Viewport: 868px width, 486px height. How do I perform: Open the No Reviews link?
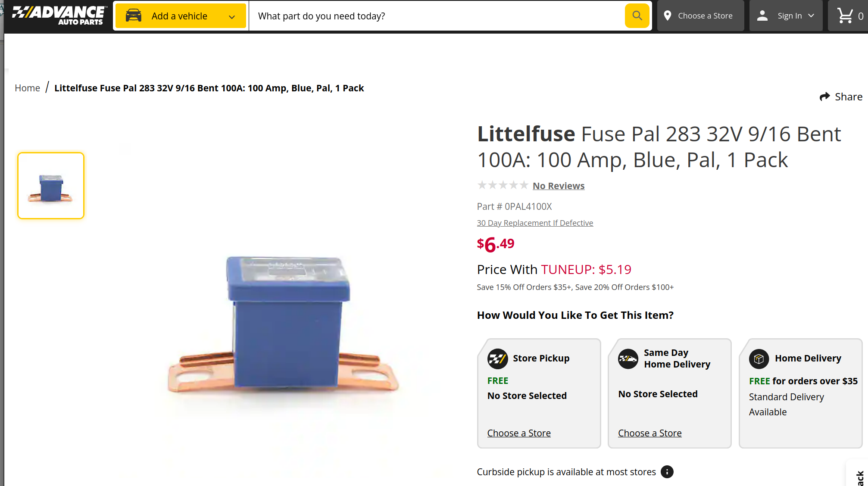coord(559,186)
